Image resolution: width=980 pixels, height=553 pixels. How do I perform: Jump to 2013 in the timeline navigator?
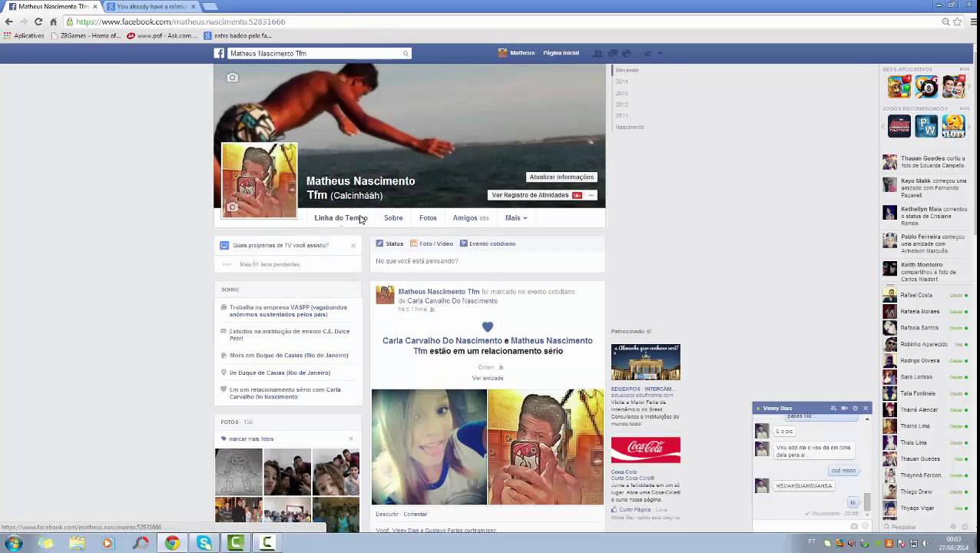621,93
